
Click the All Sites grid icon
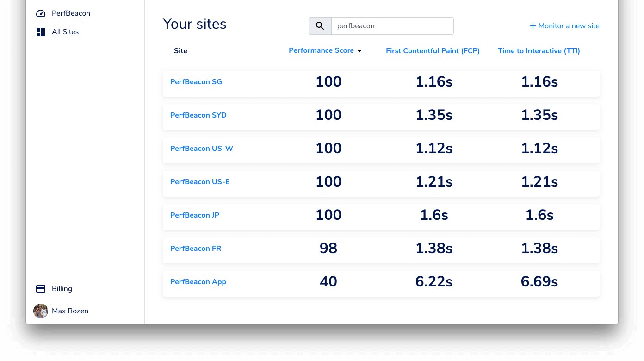[41, 32]
